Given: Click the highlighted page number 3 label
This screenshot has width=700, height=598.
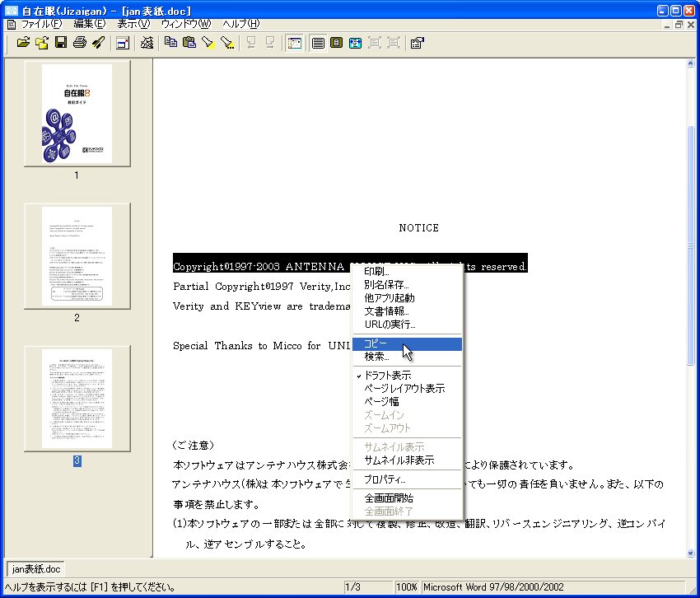Looking at the screenshot, I should pos(77,461).
